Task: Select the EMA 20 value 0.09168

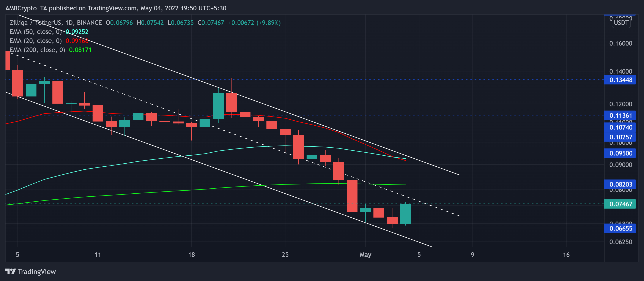Action: pyautogui.click(x=77, y=41)
